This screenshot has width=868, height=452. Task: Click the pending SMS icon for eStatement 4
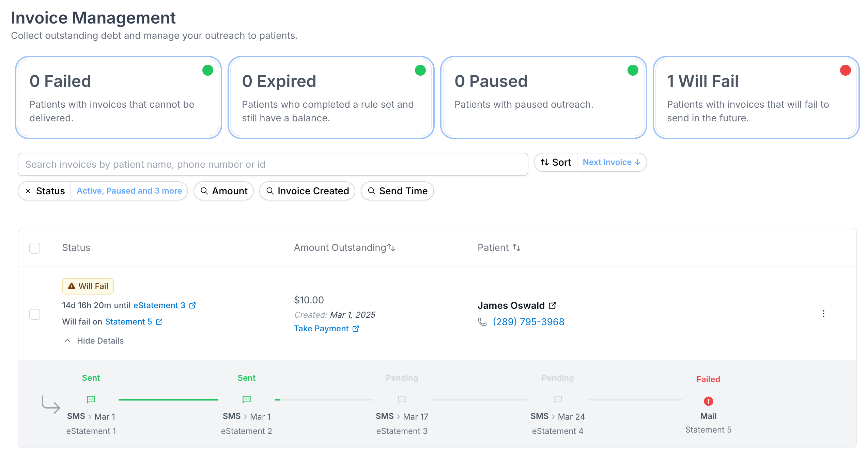(x=557, y=400)
